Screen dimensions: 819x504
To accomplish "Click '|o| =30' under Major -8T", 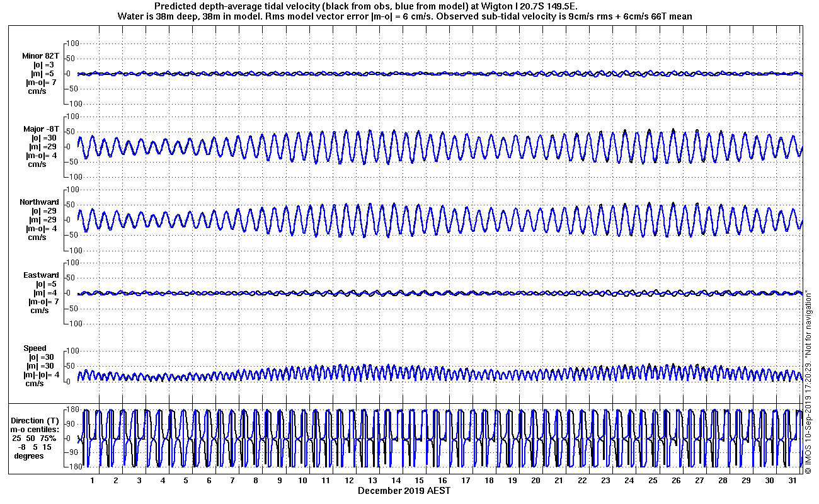I will [x=44, y=138].
